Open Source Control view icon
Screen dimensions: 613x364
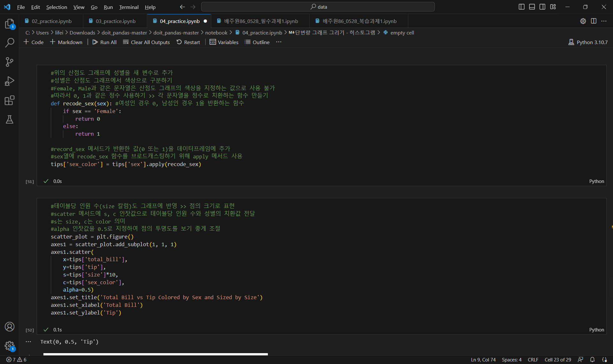[10, 62]
